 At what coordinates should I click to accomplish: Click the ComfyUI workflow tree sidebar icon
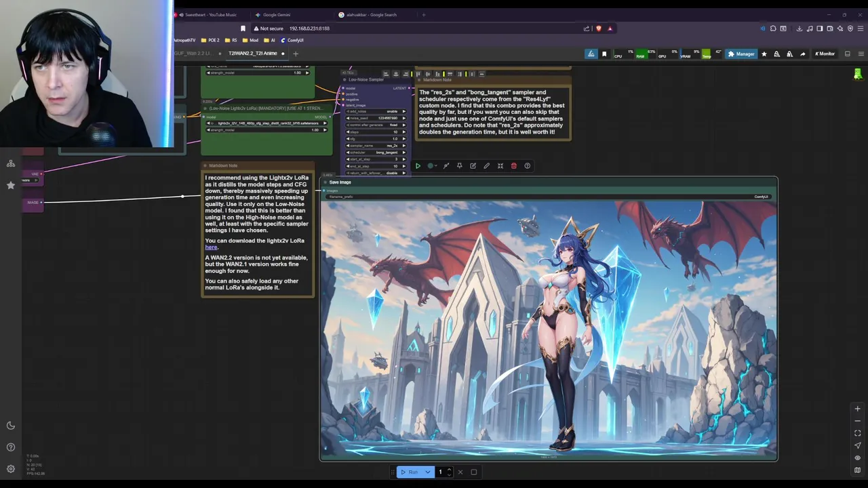click(x=11, y=163)
